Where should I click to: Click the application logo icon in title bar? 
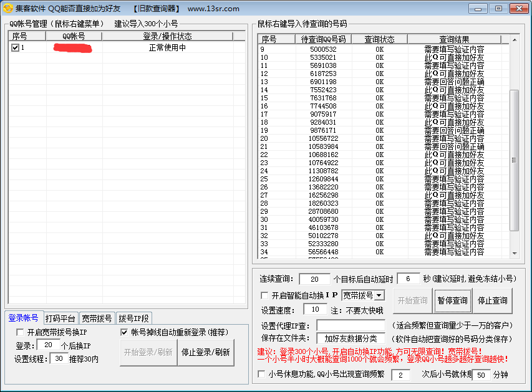(8, 8)
